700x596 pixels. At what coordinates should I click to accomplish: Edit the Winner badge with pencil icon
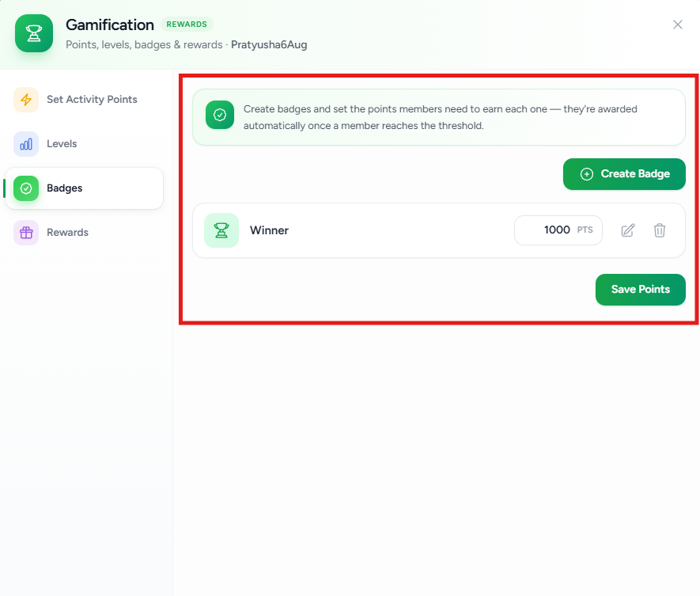click(x=628, y=230)
